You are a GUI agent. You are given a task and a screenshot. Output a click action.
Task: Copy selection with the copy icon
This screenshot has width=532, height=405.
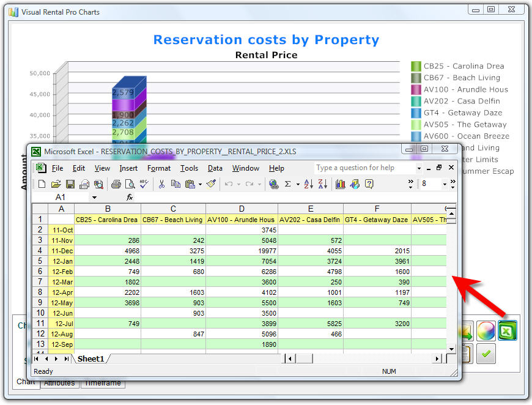point(175,184)
